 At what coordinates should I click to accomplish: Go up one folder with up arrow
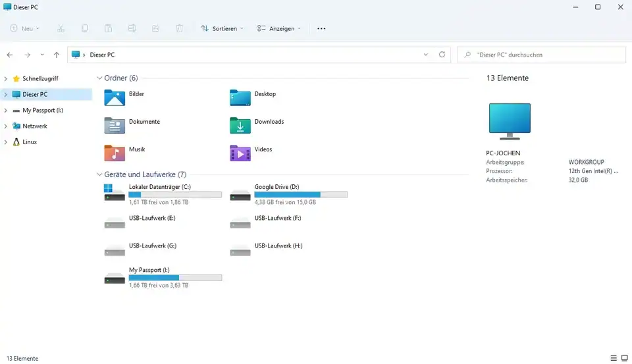(x=57, y=55)
